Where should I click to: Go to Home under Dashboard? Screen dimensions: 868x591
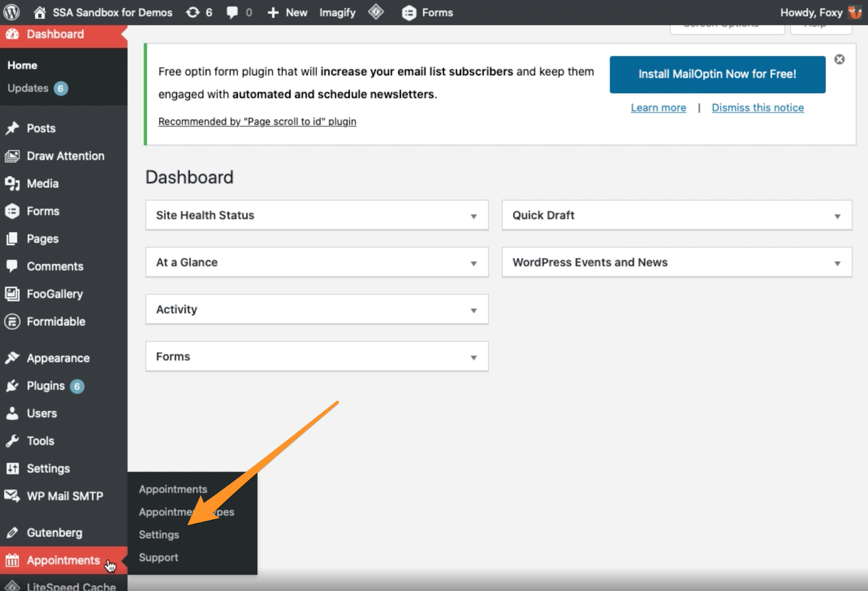click(22, 65)
